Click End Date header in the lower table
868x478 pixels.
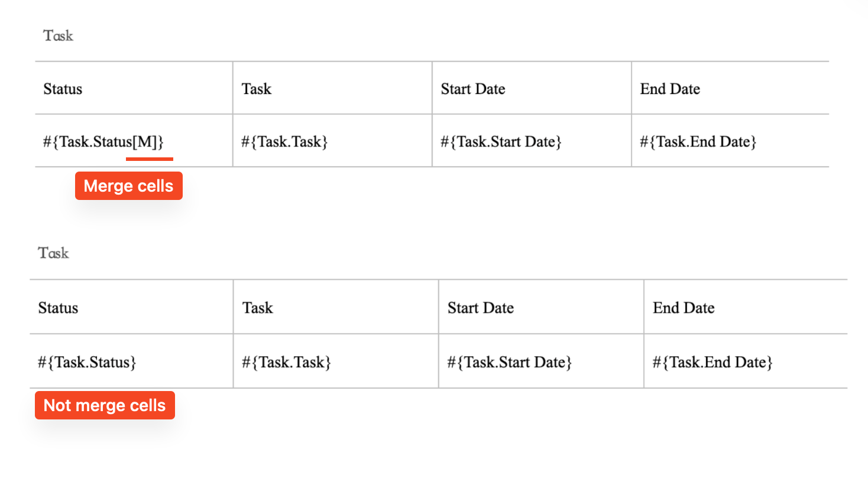(x=683, y=308)
